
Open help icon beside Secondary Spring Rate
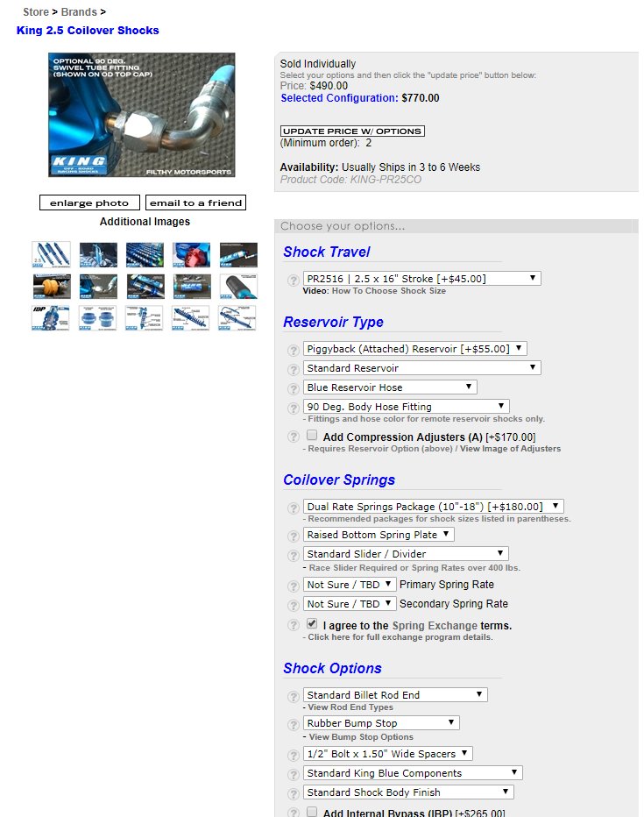click(294, 606)
